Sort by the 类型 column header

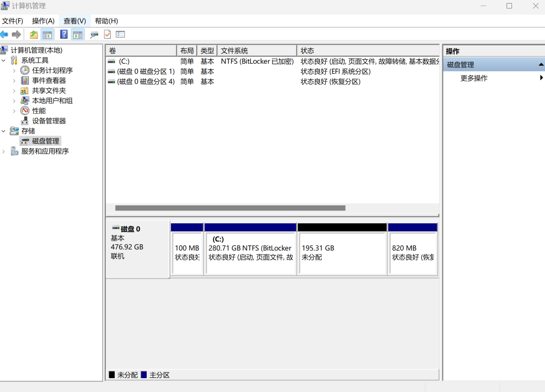207,50
